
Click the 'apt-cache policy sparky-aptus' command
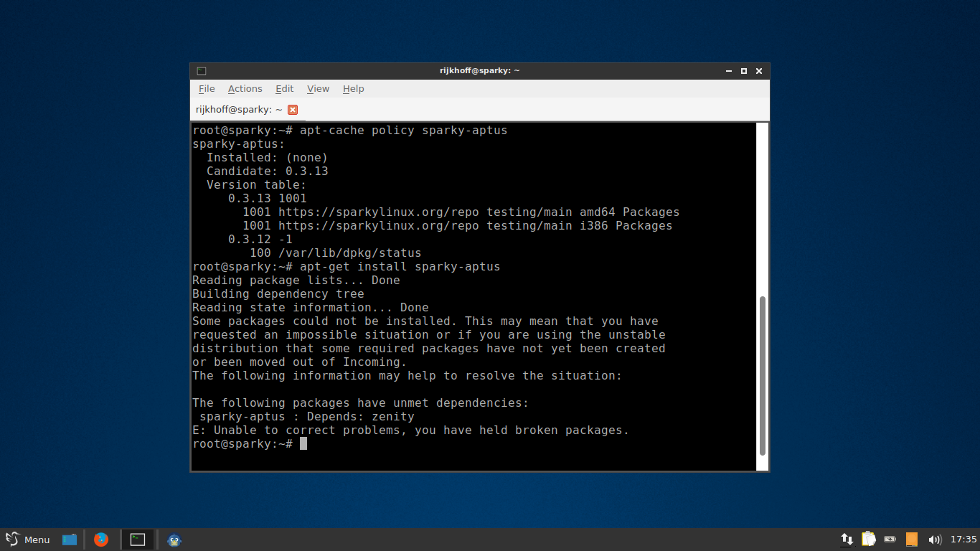pyautogui.click(x=403, y=131)
